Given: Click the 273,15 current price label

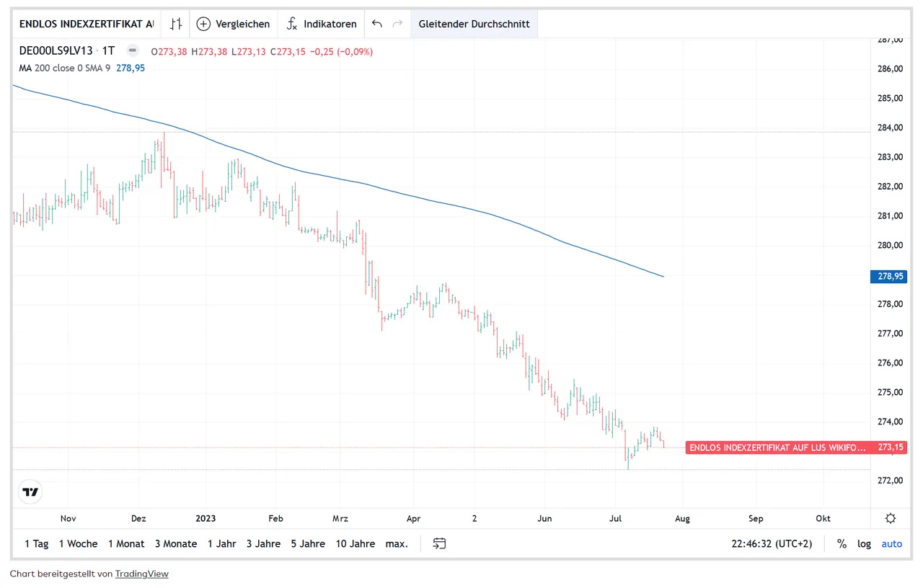Looking at the screenshot, I should click(889, 447).
